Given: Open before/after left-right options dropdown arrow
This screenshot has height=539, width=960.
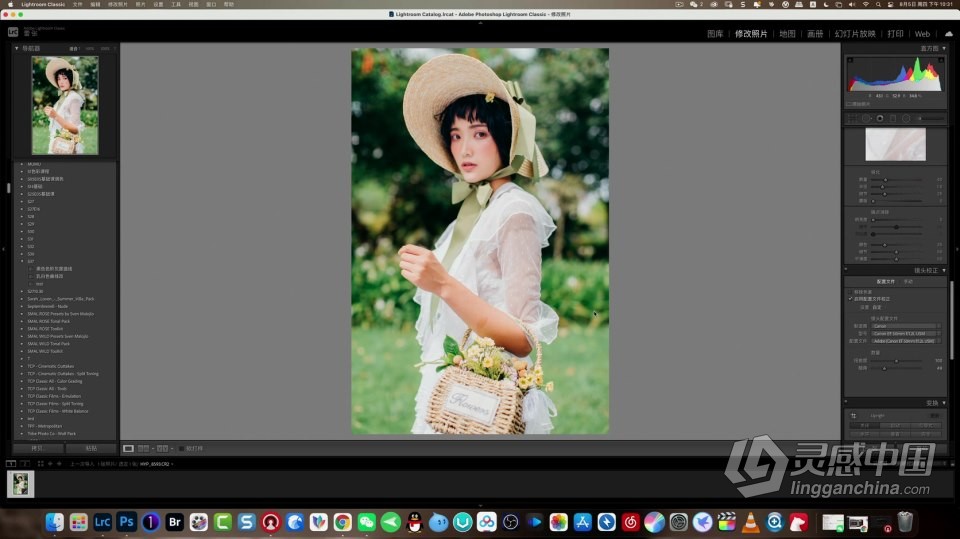Looking at the screenshot, I should pyautogui.click(x=152, y=448).
